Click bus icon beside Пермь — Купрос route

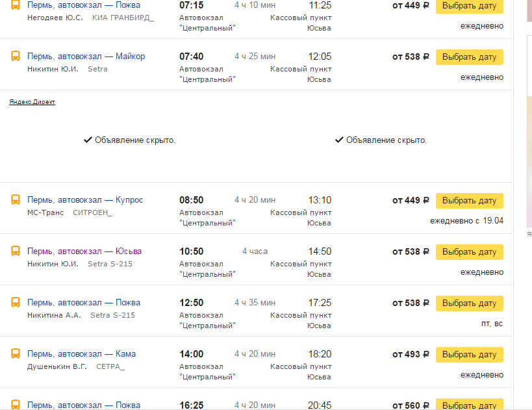pyautogui.click(x=16, y=200)
